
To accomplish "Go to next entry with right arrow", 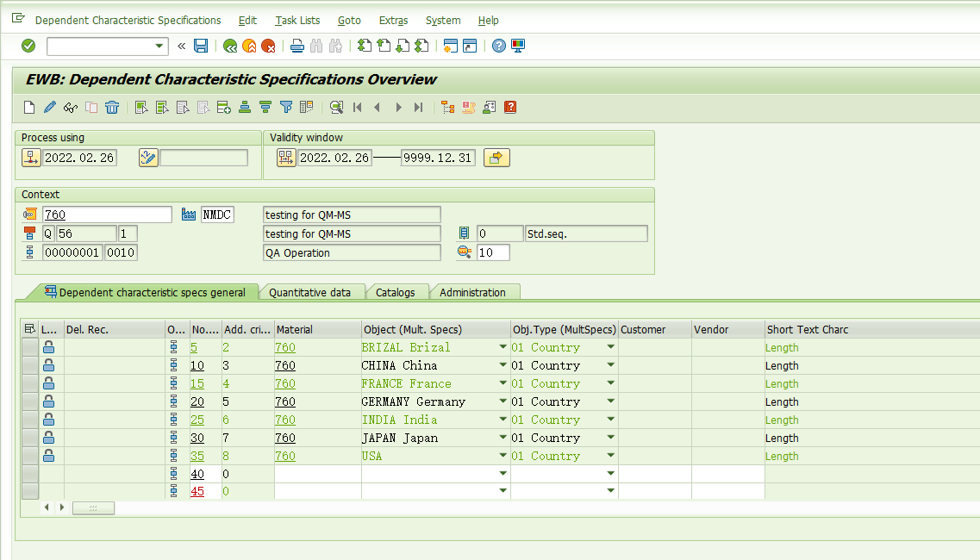I will (x=398, y=108).
